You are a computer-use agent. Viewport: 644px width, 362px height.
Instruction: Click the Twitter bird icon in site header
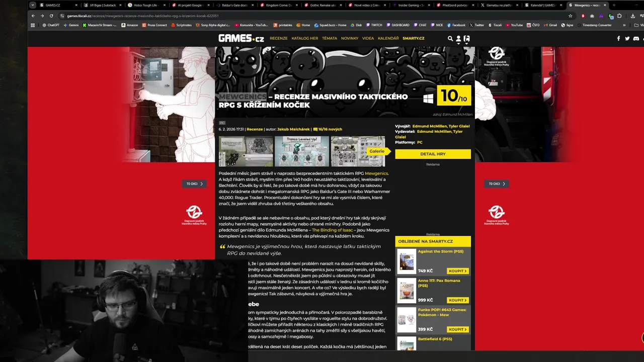click(627, 38)
